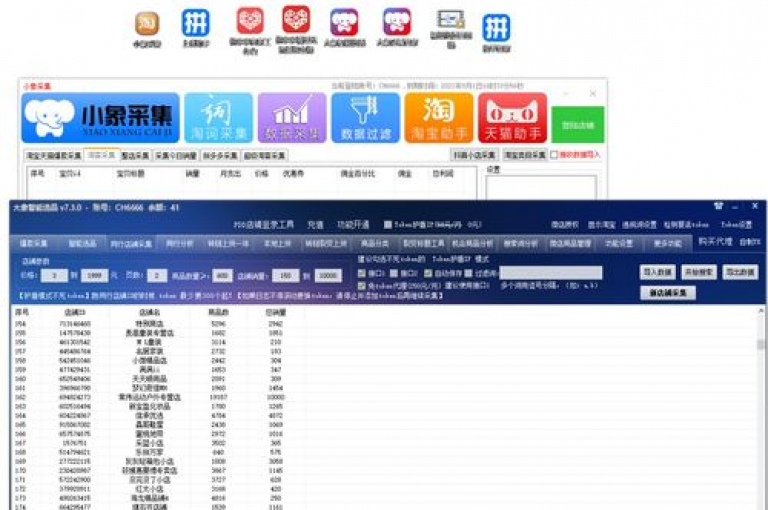Toggle the 接口2 checkbox

click(x=394, y=273)
